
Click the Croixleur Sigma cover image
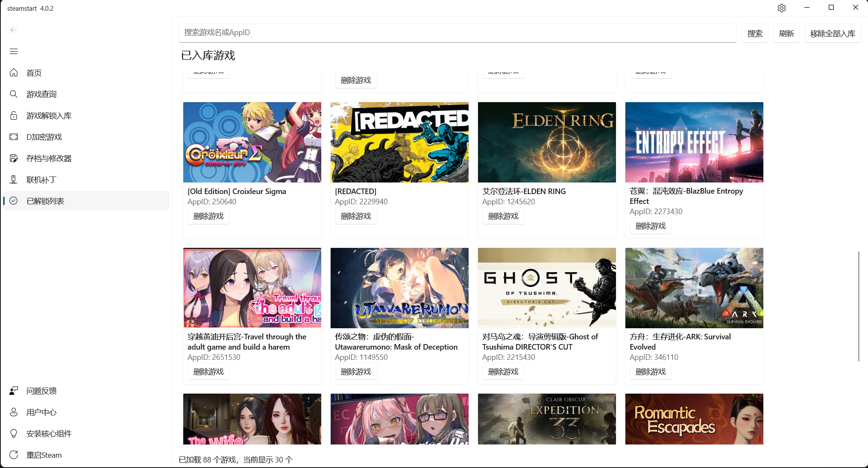252,142
